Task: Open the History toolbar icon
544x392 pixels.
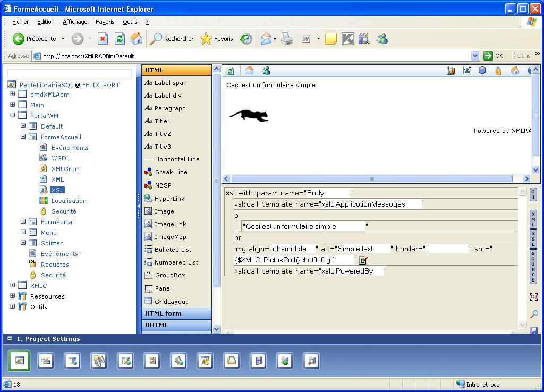Action: [x=246, y=39]
